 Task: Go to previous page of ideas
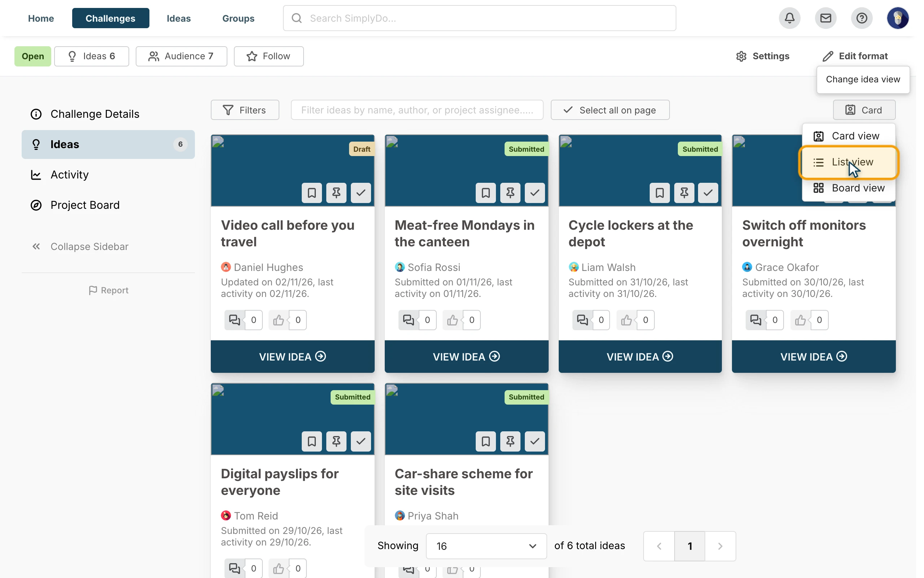click(659, 546)
